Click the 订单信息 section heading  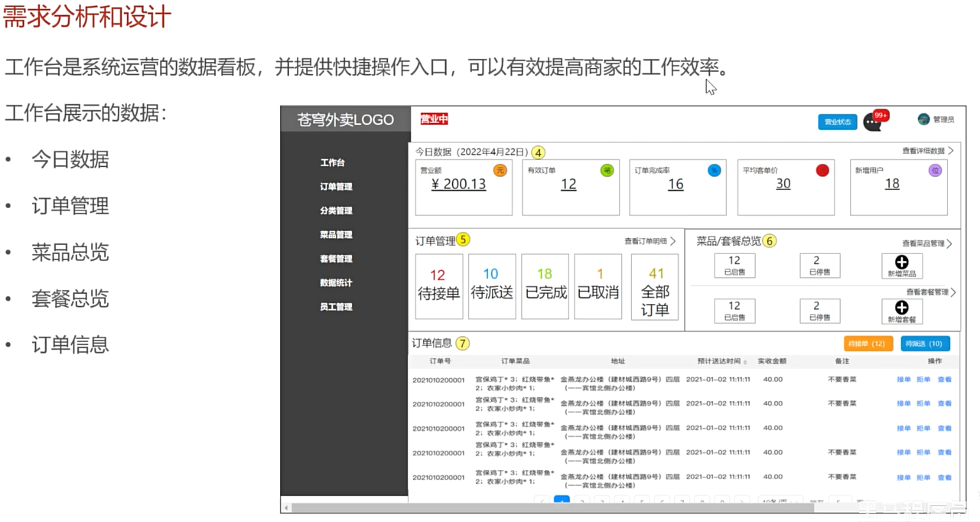[x=432, y=343]
